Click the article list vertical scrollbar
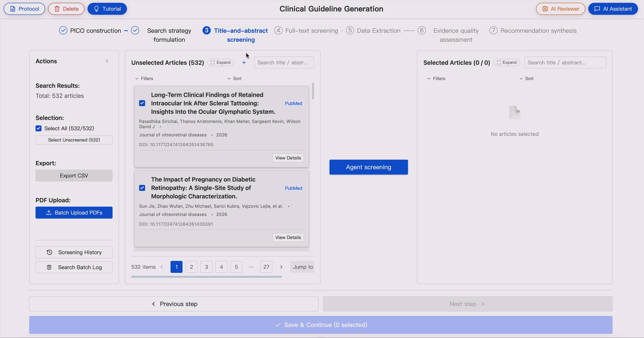 [313, 91]
